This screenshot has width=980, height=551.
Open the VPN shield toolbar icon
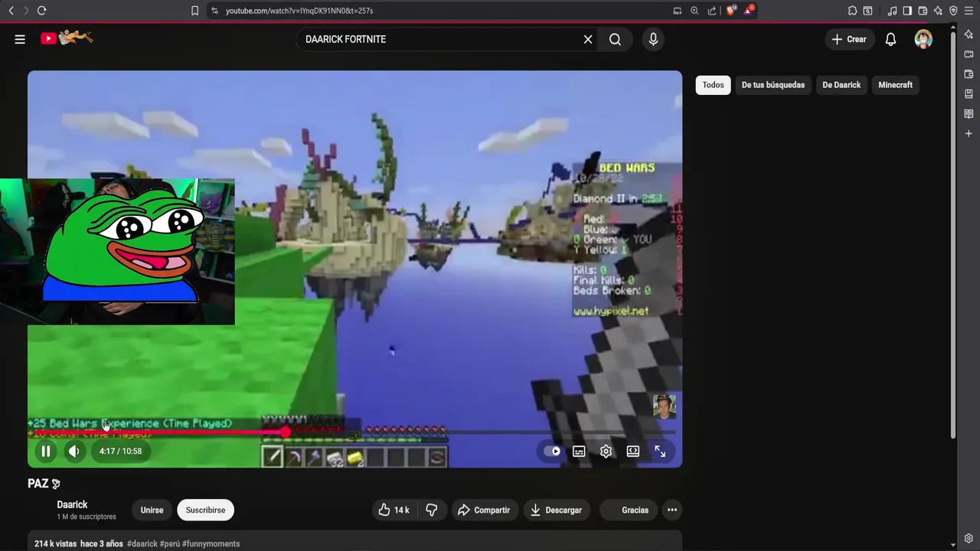point(953,11)
